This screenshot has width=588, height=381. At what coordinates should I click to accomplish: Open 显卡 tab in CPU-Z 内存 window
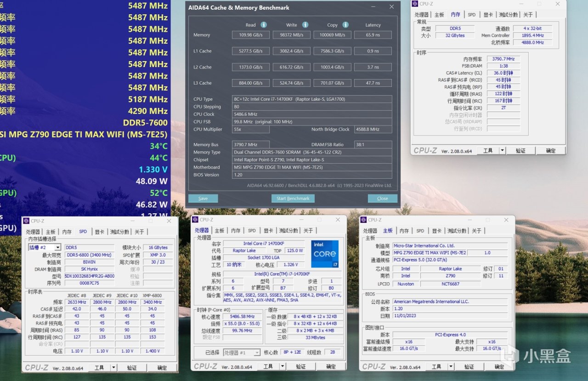[x=488, y=15]
